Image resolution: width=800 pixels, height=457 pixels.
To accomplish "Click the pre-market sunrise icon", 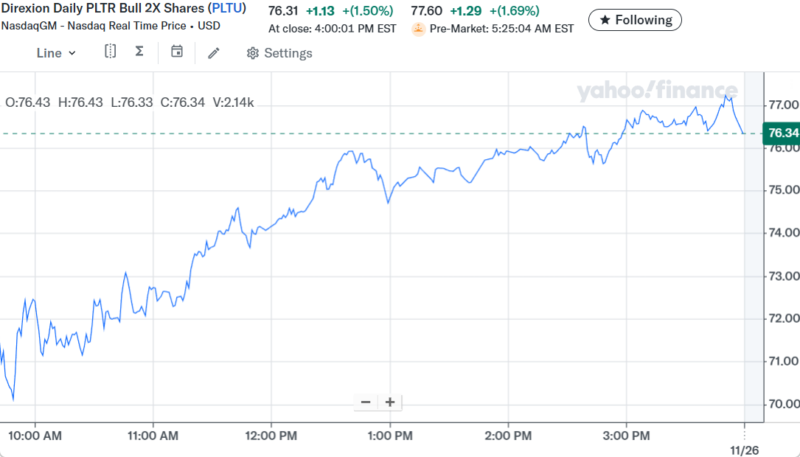I will (418, 30).
